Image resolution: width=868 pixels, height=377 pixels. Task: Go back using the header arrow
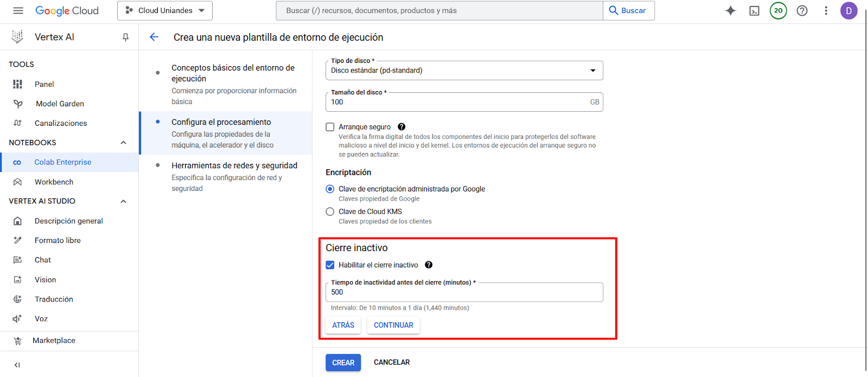point(154,37)
